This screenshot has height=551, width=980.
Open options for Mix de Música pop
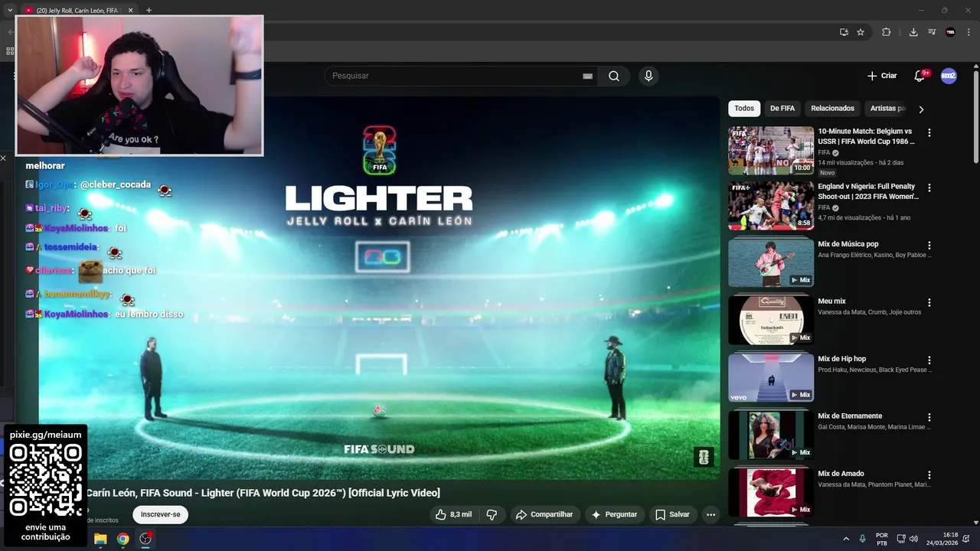click(x=929, y=245)
